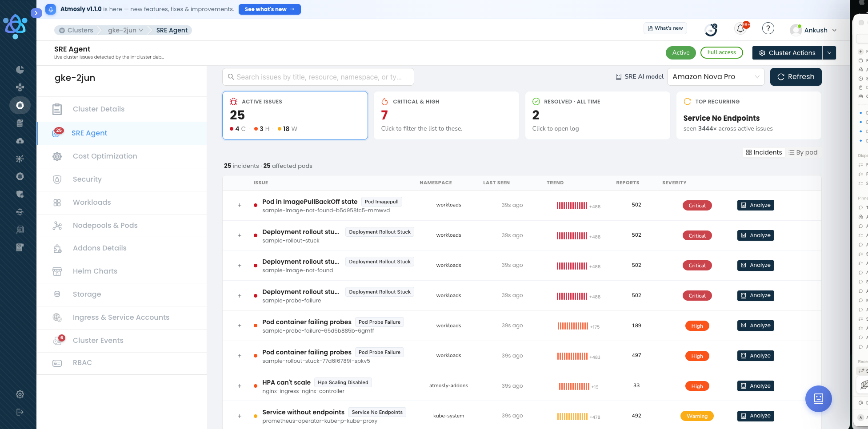Open Nodepools & Pods in the side menu
This screenshot has height=429, width=868.
coord(122,226)
